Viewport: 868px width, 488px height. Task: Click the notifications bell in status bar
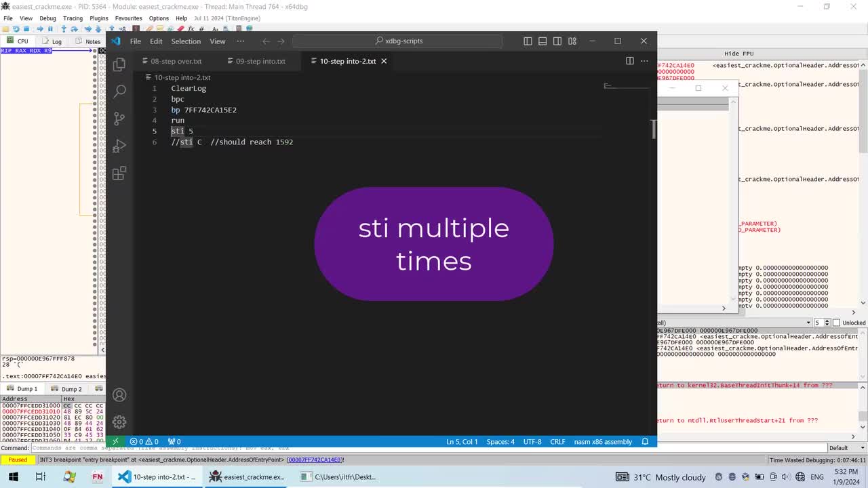pyautogui.click(x=645, y=441)
